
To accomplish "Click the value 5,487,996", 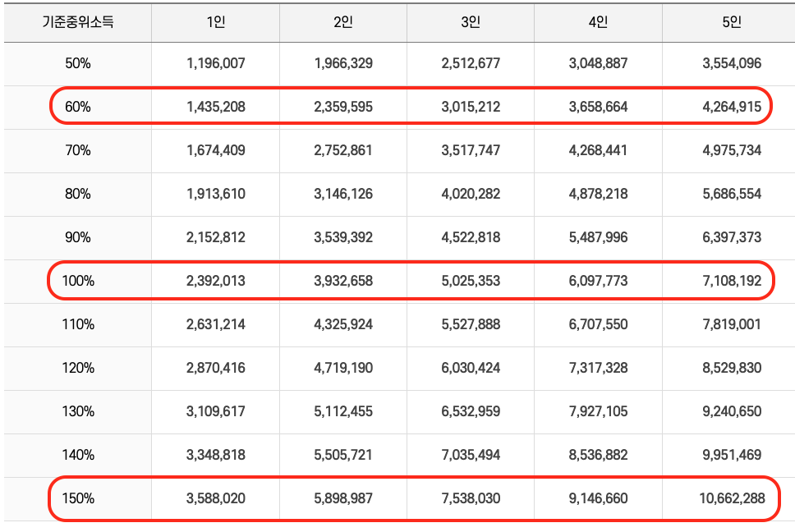I will (598, 237).
